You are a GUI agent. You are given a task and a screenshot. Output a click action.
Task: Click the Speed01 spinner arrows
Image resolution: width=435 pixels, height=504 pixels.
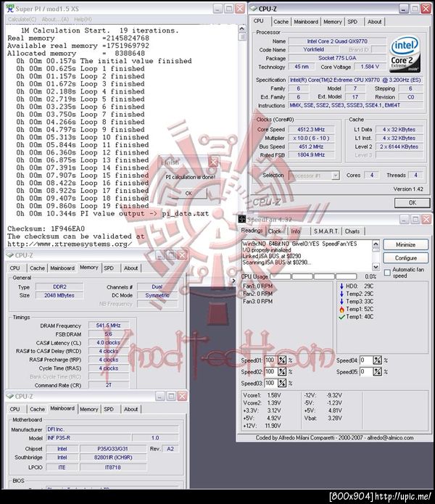(282, 360)
